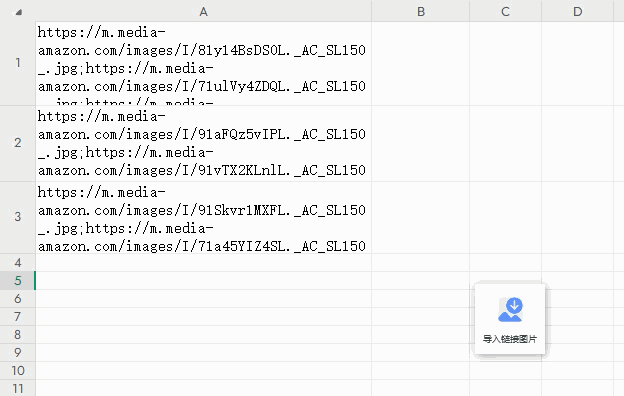This screenshot has height=396, width=624.
Task: Select row 10 header
Action: tap(18, 371)
